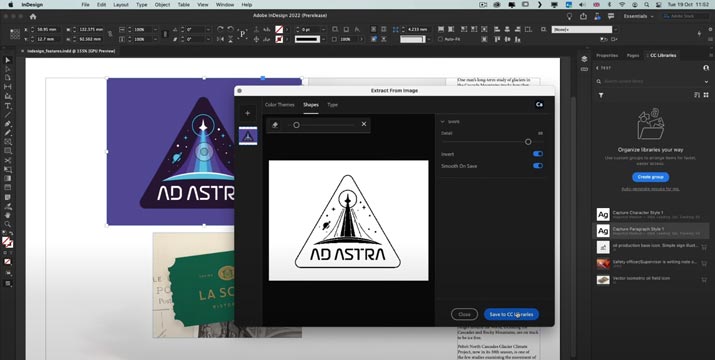The height and width of the screenshot is (360, 715).
Task: Open the rotation angle dropdown
Action: 207,29
